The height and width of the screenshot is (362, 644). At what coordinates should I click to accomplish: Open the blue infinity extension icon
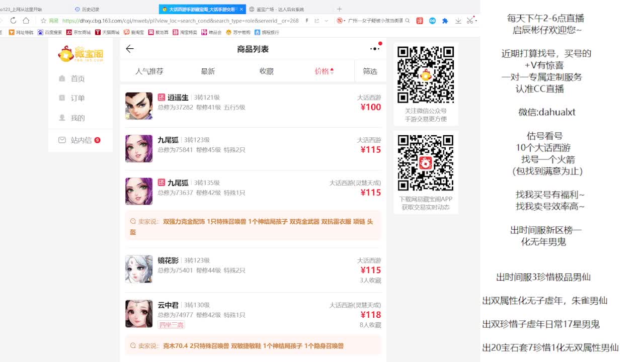tap(432, 21)
